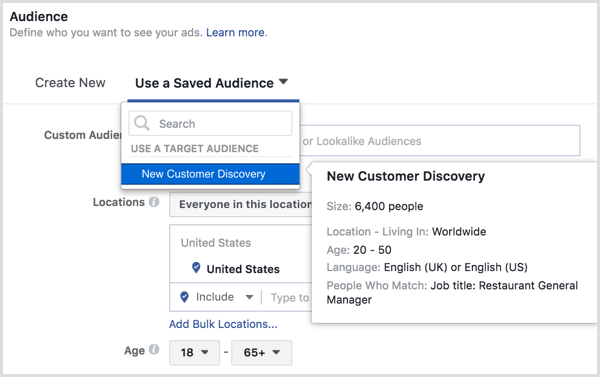Click the Lookalike Audiences input field

click(x=440, y=141)
